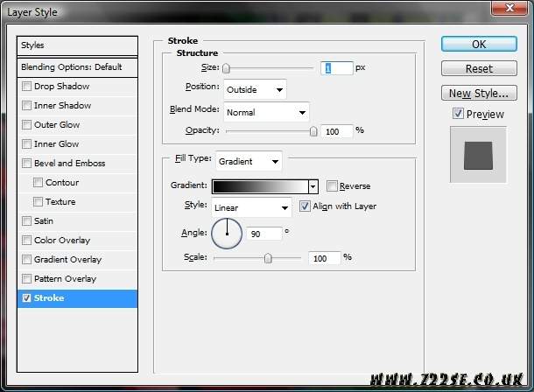The height and width of the screenshot is (392, 534).
Task: Click the Scale percent input field
Action: [324, 258]
